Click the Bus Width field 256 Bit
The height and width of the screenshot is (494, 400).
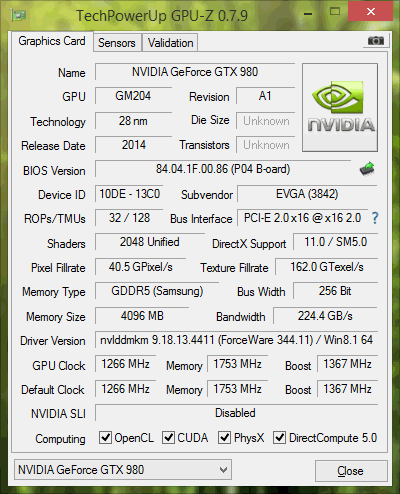click(335, 291)
